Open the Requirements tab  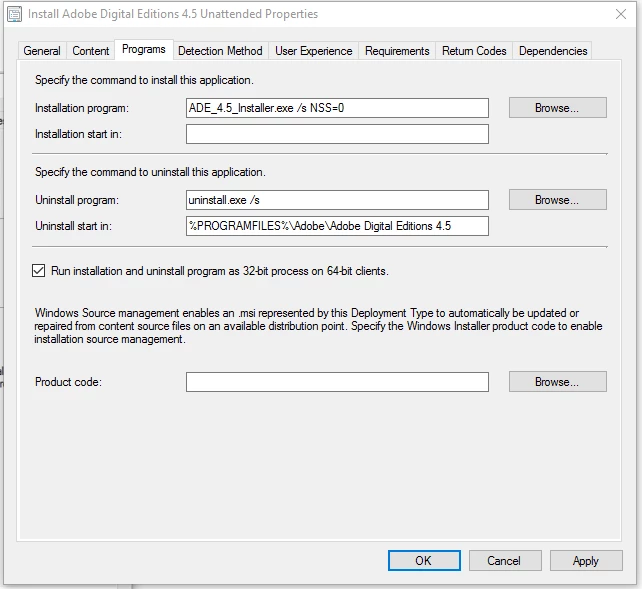[x=397, y=51]
